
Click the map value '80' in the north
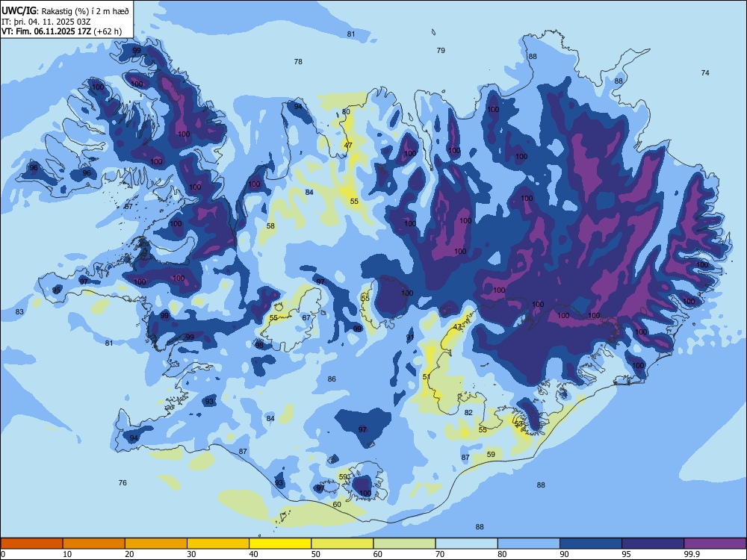point(346,112)
